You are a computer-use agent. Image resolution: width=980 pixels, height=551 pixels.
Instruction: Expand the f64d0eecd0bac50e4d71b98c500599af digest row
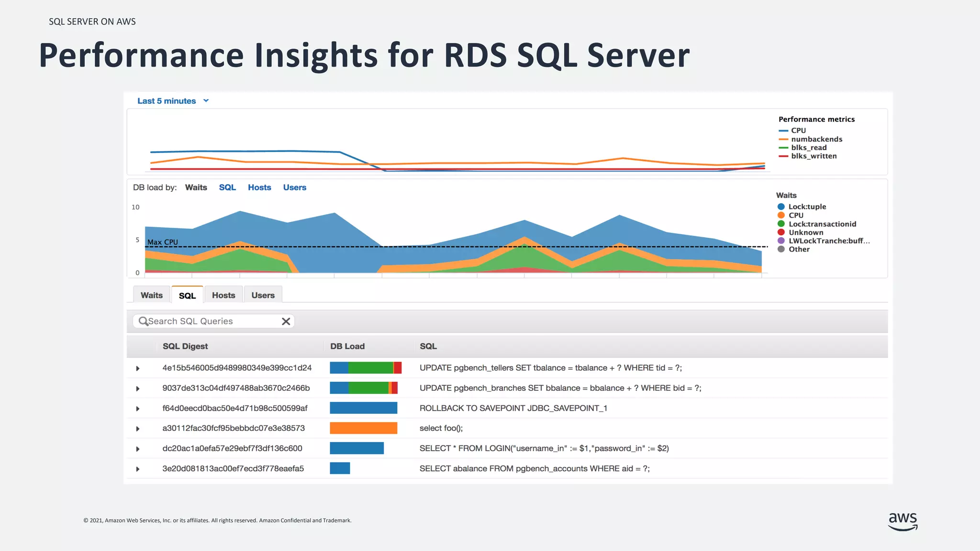[x=138, y=408]
